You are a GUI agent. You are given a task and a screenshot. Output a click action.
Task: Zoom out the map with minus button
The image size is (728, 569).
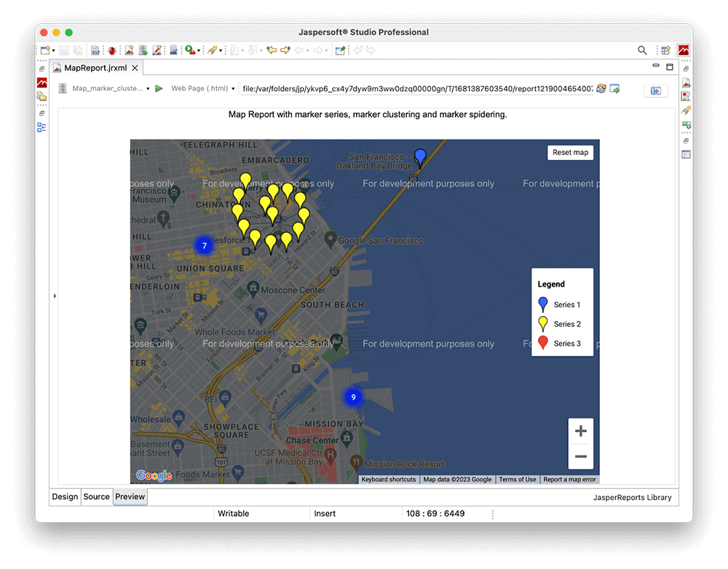coord(580,456)
